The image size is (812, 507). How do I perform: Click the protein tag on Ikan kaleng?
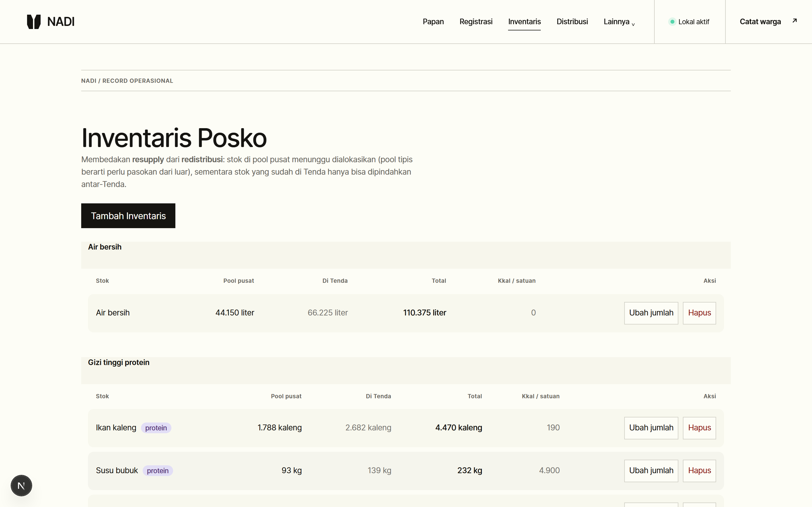click(156, 428)
